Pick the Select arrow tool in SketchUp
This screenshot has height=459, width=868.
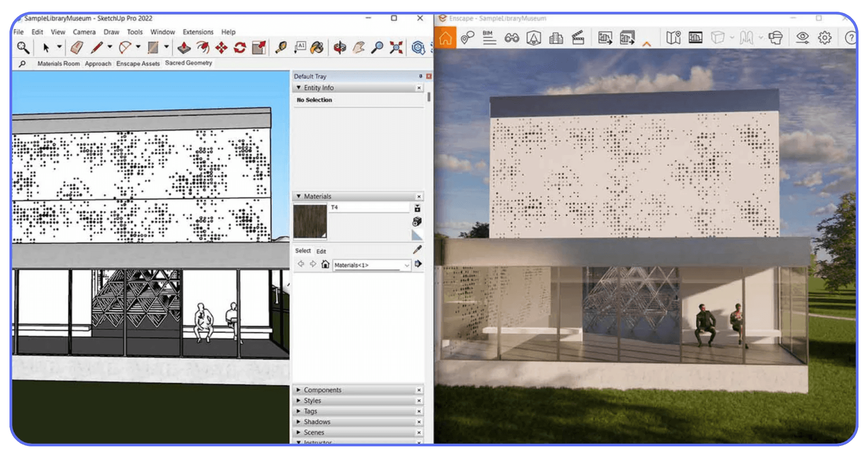pyautogui.click(x=46, y=47)
